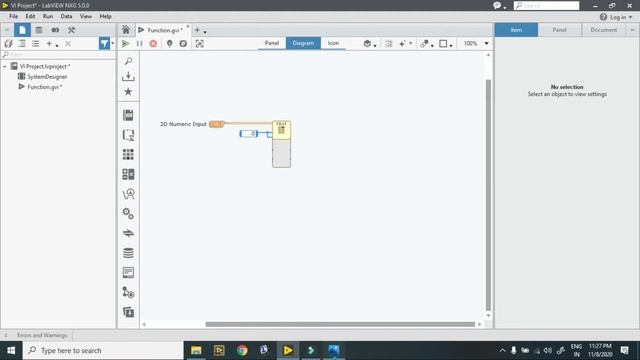The height and width of the screenshot is (360, 640).
Task: Click the index constant 0 on diagram
Action: tap(249, 133)
